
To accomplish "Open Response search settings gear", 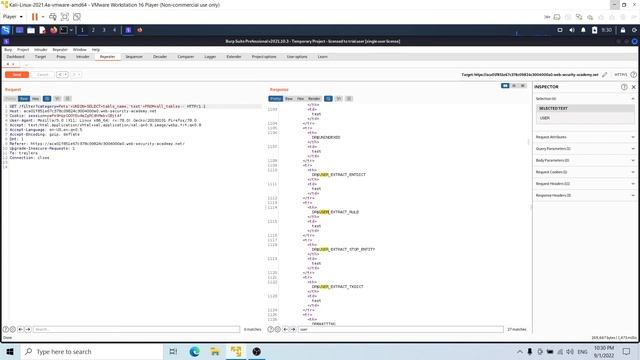I will tap(278, 329).
